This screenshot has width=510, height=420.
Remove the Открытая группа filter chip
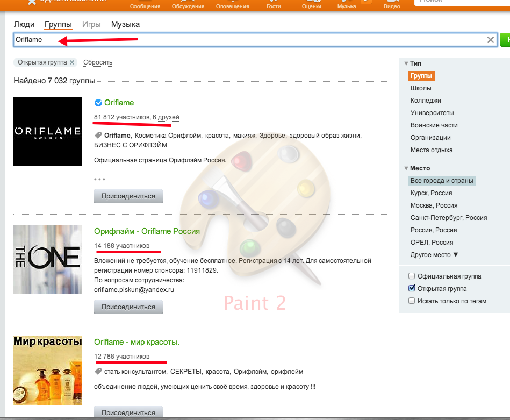[72, 62]
